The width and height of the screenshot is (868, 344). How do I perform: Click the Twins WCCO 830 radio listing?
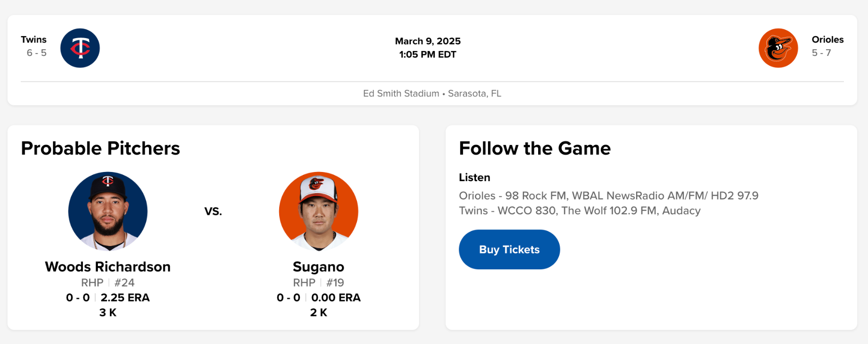click(x=580, y=211)
